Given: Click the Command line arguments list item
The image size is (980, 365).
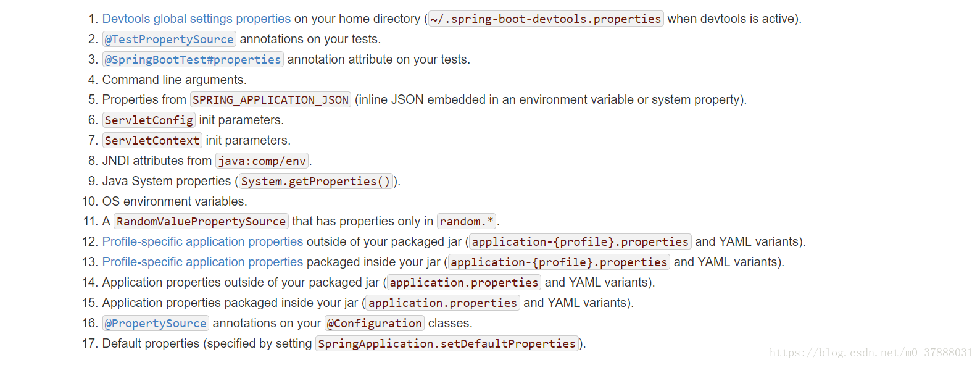Looking at the screenshot, I should (174, 80).
